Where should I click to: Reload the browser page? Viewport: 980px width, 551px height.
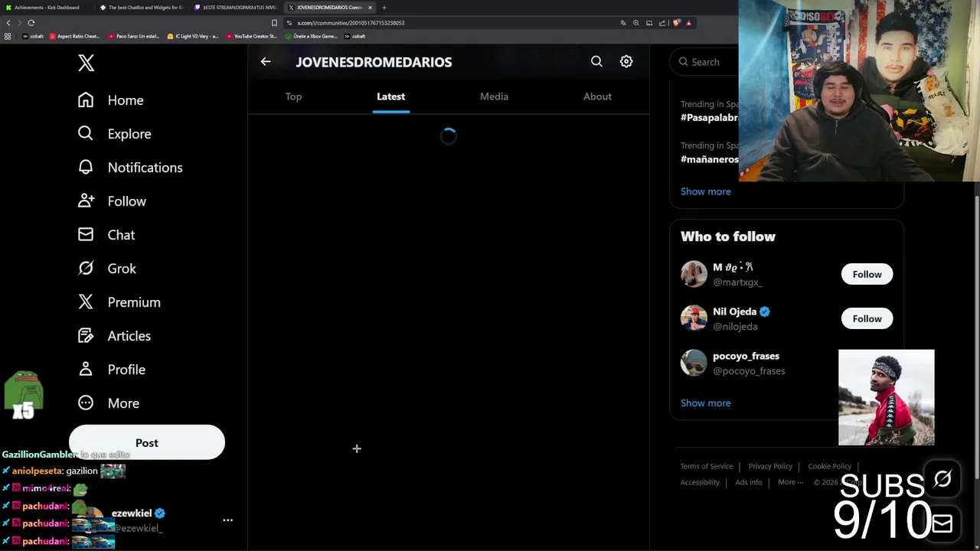click(x=31, y=23)
